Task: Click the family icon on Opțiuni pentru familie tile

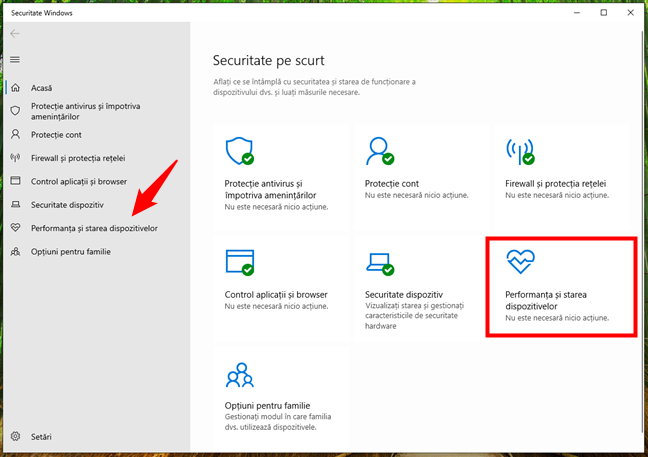Action: click(x=238, y=374)
